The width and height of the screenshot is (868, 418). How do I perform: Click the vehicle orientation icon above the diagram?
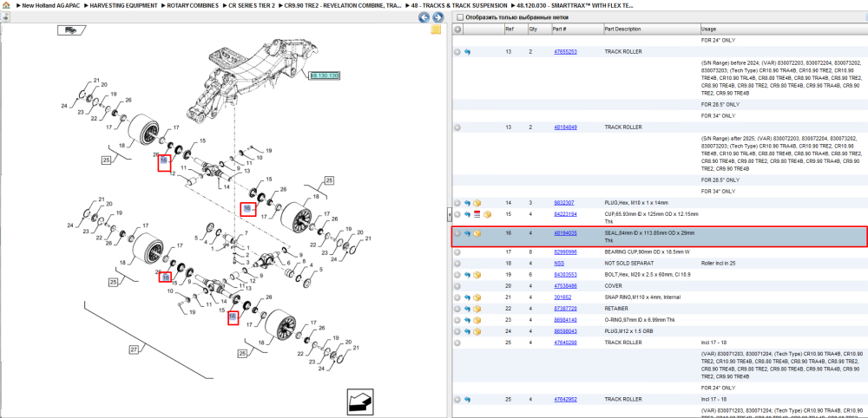pyautogui.click(x=71, y=29)
